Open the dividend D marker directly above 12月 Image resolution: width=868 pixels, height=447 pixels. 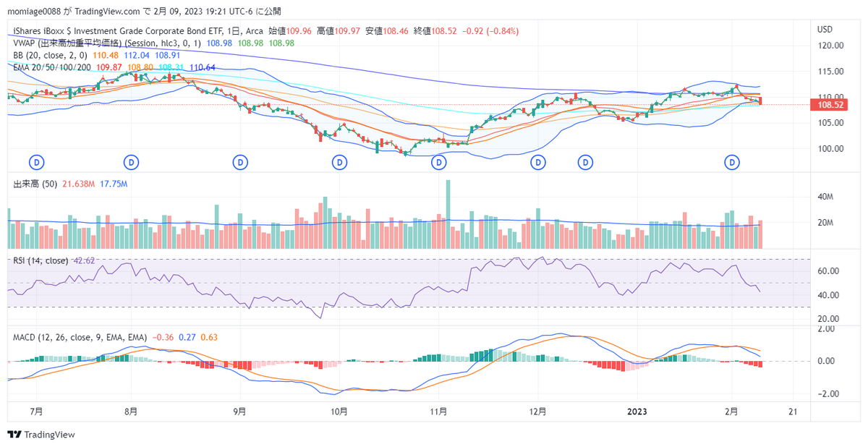(538, 162)
